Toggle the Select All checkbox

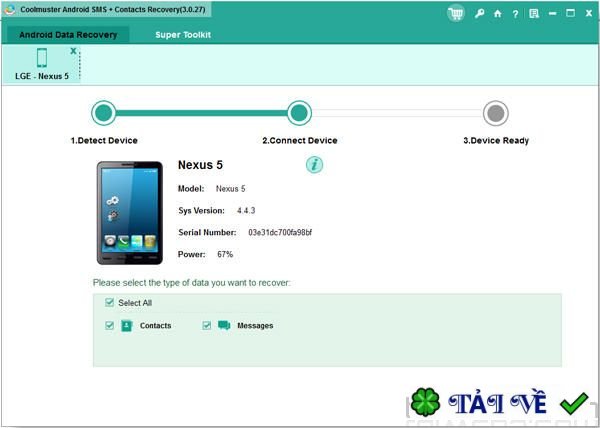click(109, 303)
